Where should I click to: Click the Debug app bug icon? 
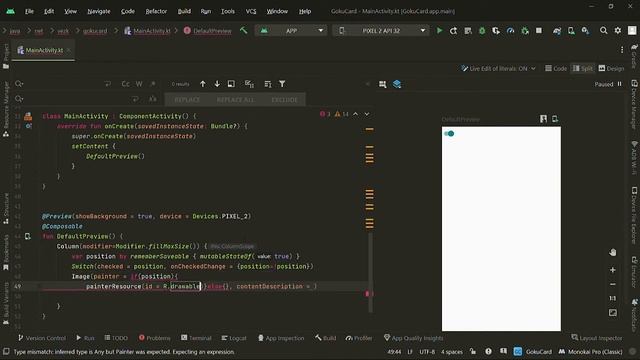point(482,31)
